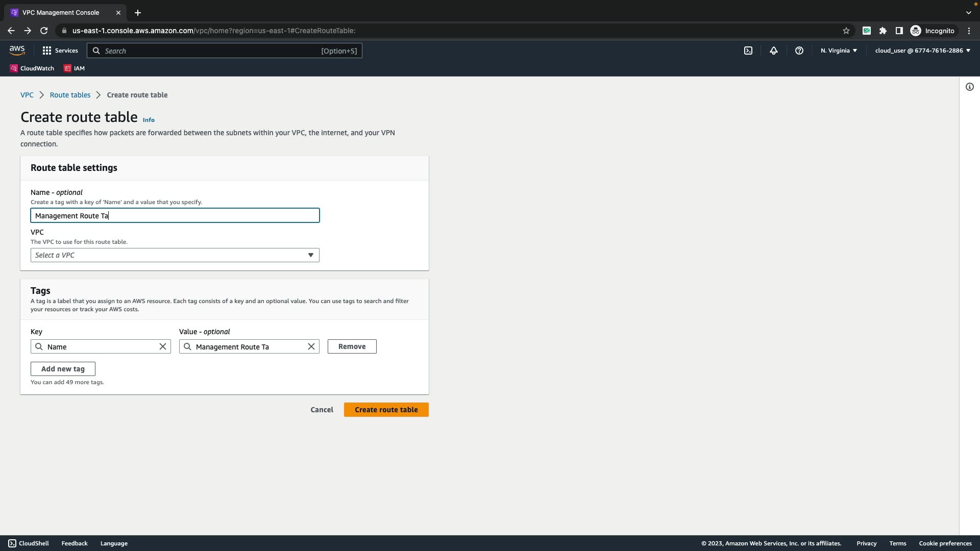Open the N. Virginia region selector
The height and width of the screenshot is (551, 980).
coord(839,51)
